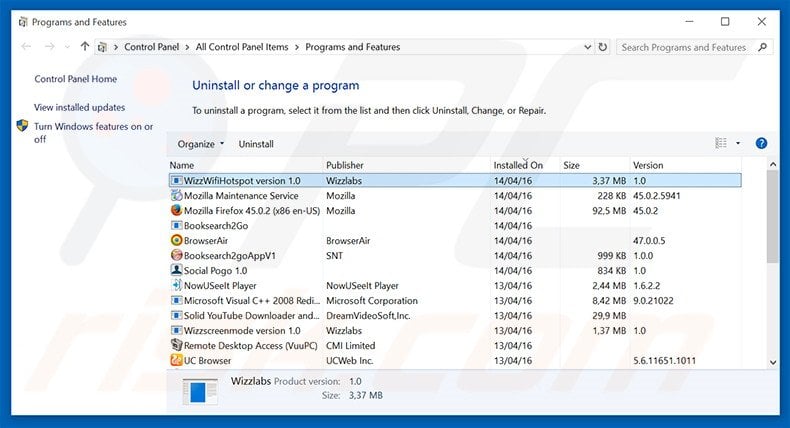Click the WizzWifiHotspot program icon
This screenshot has width=790, height=428.
click(176, 180)
